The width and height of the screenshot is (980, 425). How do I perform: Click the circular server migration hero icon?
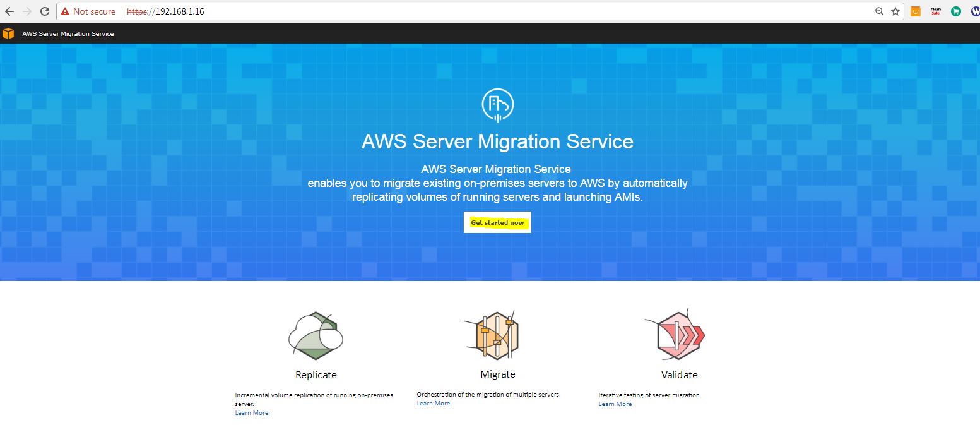[497, 104]
